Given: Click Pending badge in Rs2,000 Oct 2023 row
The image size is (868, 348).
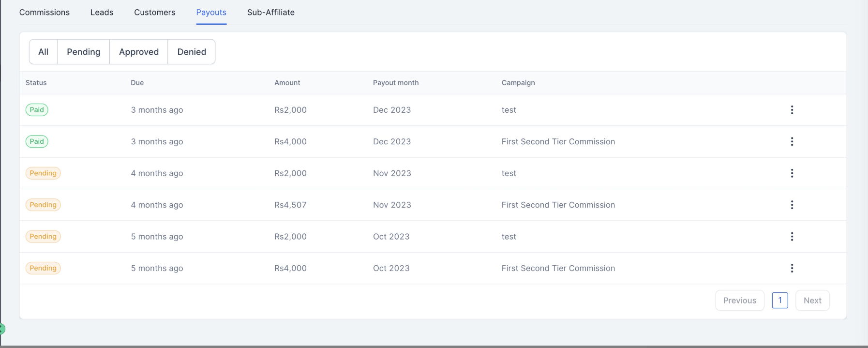Looking at the screenshot, I should click(x=43, y=237).
